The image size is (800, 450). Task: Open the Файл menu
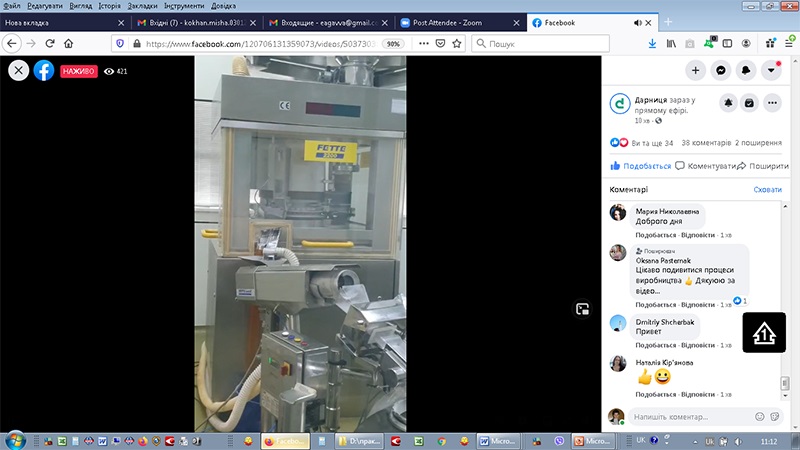(x=11, y=6)
